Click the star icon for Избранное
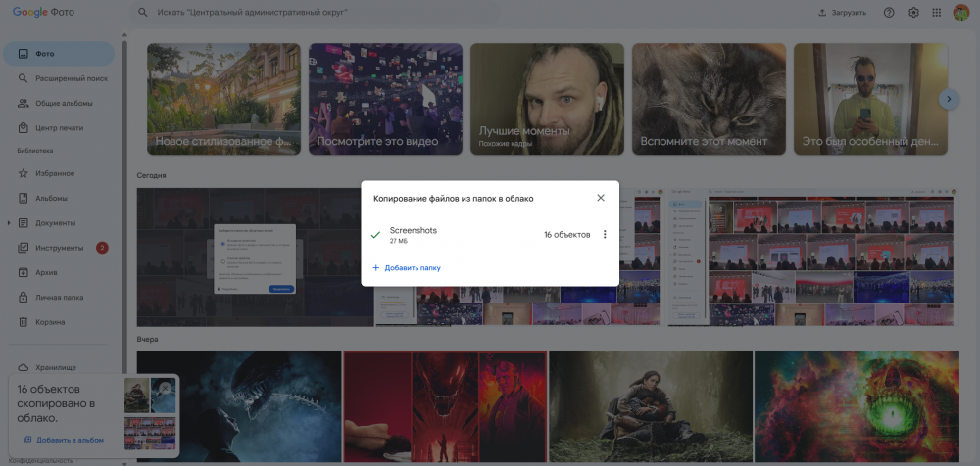The height and width of the screenshot is (466, 980). pyautogui.click(x=24, y=173)
